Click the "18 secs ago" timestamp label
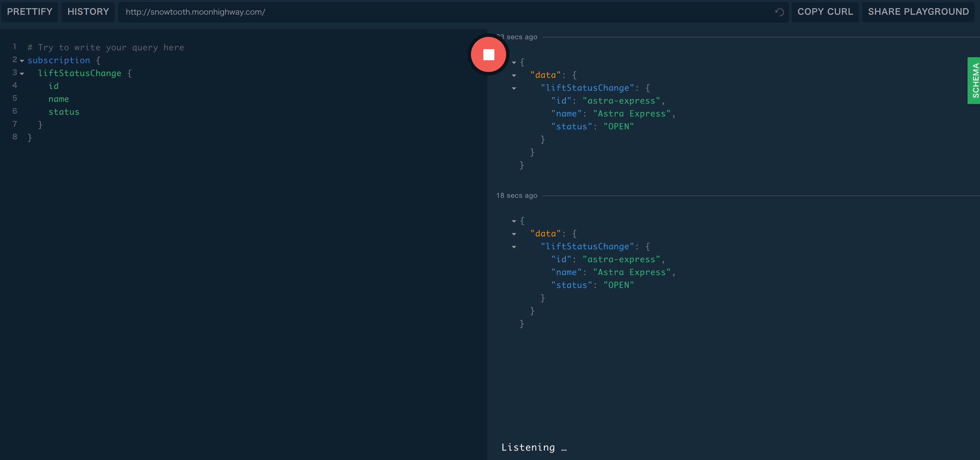The height and width of the screenshot is (460, 980). [516, 195]
